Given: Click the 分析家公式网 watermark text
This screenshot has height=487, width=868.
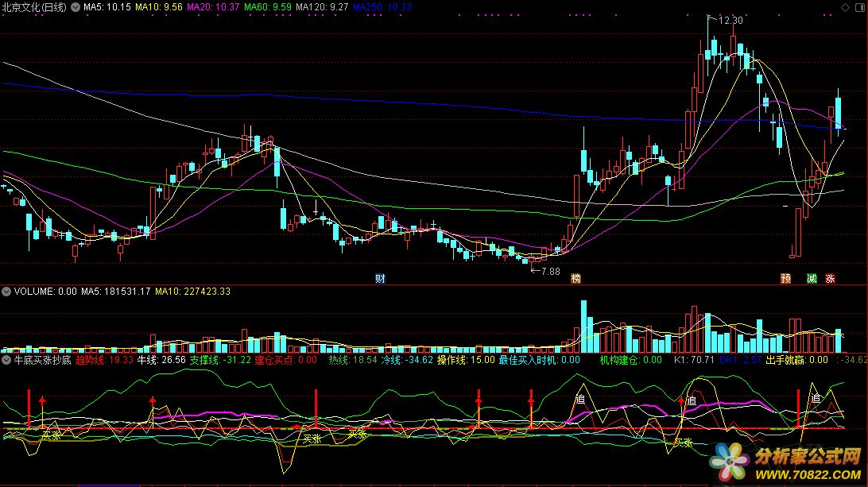Looking at the screenshot, I should click(807, 455).
